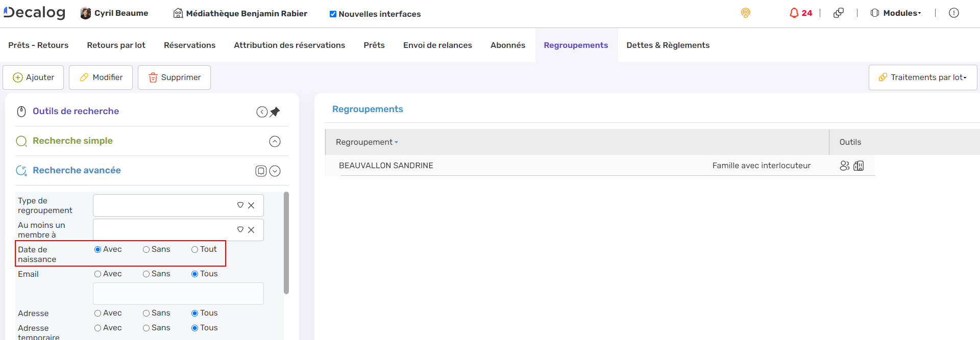
Task: Click the Ajouter button
Action: [x=33, y=77]
